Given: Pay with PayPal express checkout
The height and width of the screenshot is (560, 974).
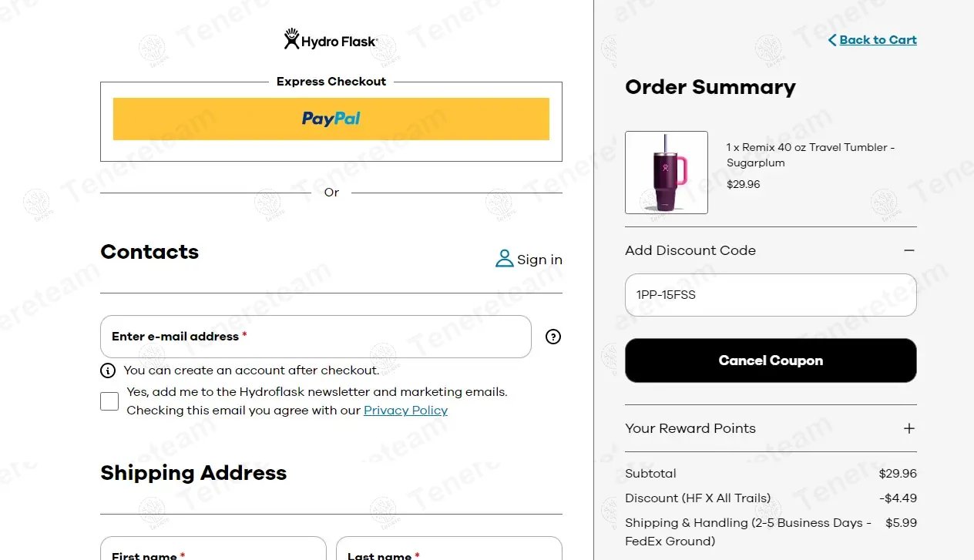Looking at the screenshot, I should (331, 119).
